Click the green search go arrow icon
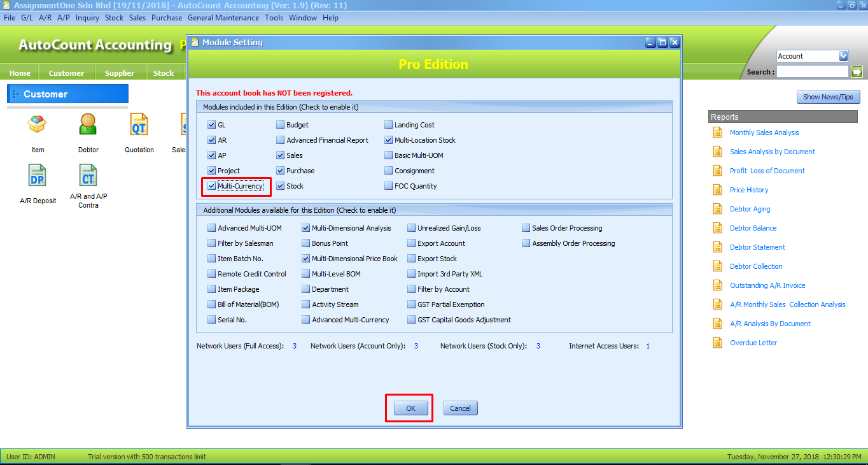 point(857,72)
